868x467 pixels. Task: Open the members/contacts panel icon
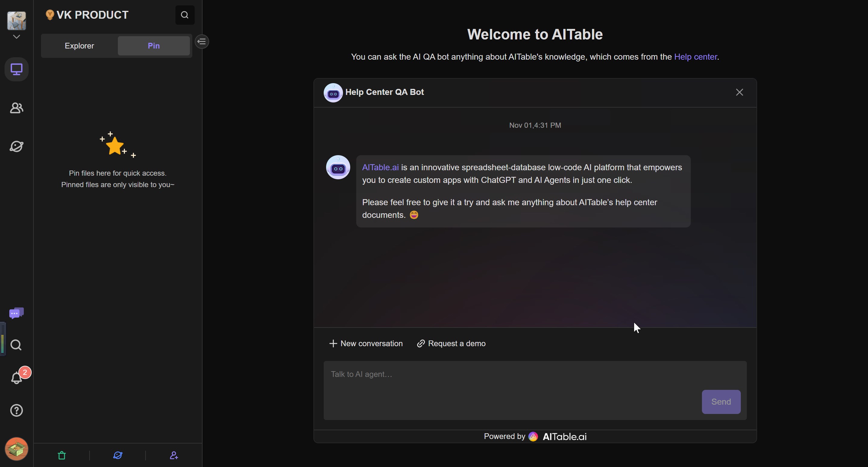[x=16, y=108]
